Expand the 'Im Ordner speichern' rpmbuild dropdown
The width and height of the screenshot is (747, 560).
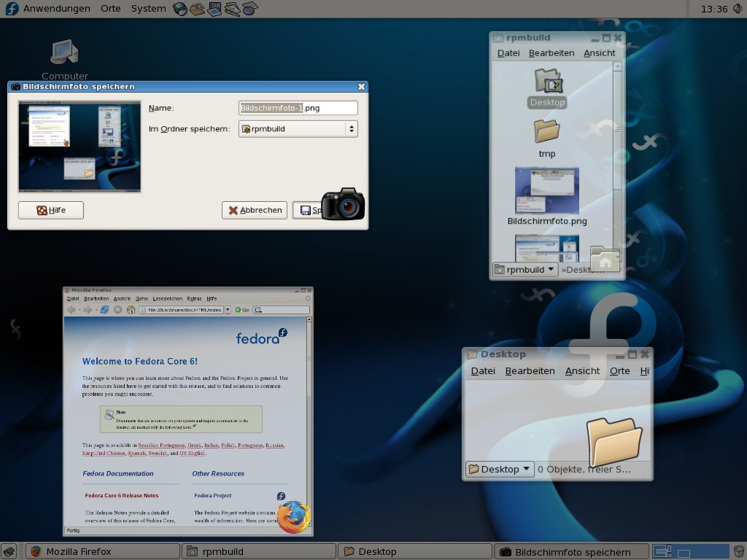(x=298, y=129)
